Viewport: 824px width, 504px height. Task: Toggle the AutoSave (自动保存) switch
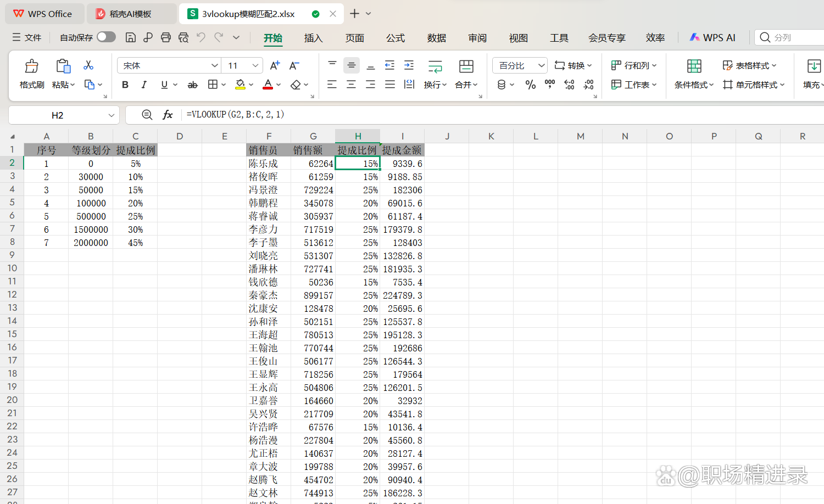[x=106, y=37]
